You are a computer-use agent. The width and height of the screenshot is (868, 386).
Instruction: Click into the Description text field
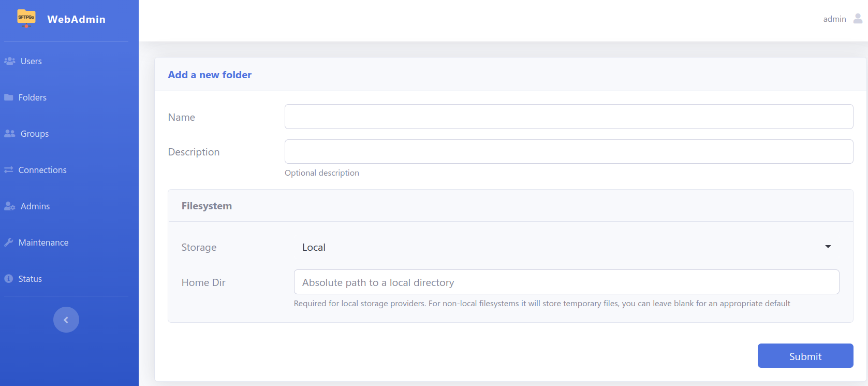tap(568, 151)
